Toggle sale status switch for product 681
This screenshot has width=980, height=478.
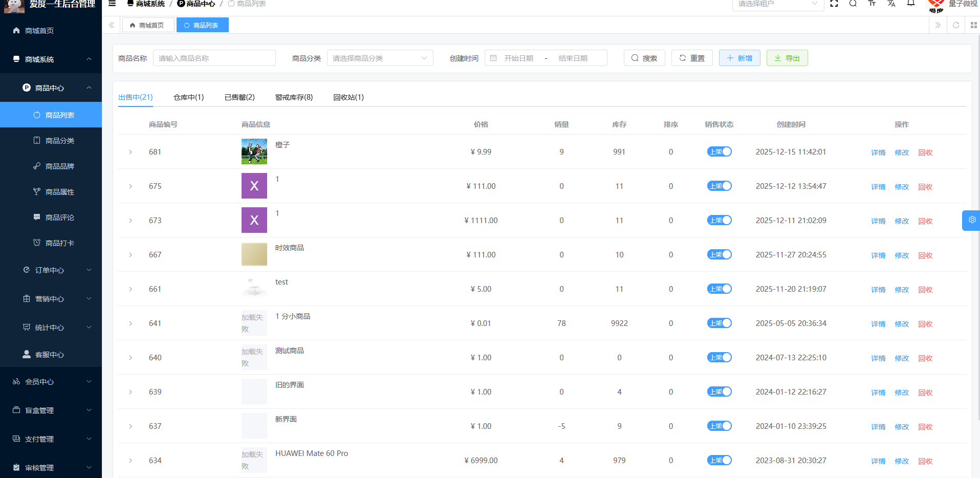pos(719,151)
